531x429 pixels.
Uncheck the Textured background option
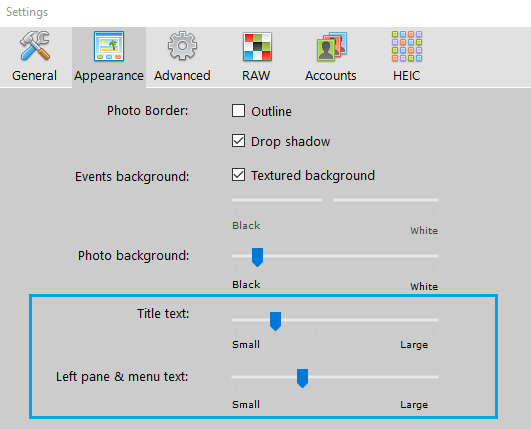coord(238,175)
